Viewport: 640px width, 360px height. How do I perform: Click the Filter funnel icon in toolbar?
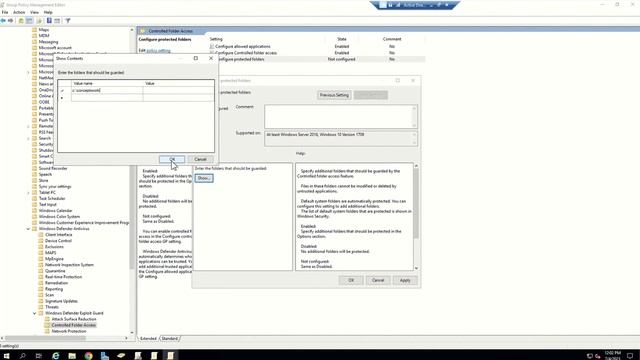[68, 20]
